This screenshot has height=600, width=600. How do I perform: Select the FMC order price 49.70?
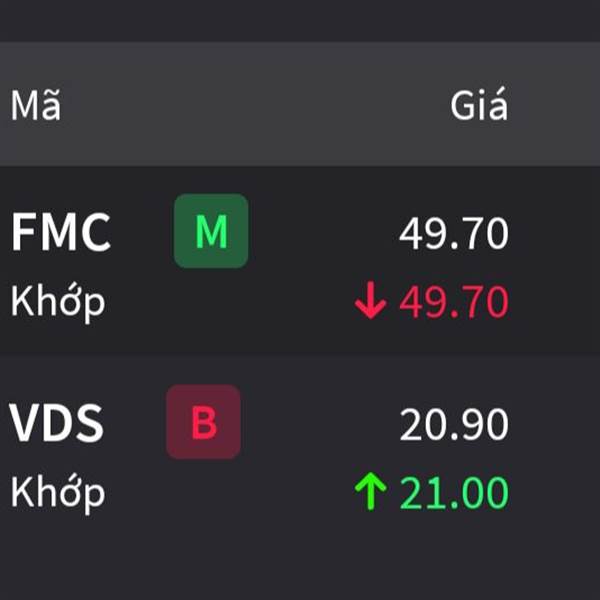point(454,233)
